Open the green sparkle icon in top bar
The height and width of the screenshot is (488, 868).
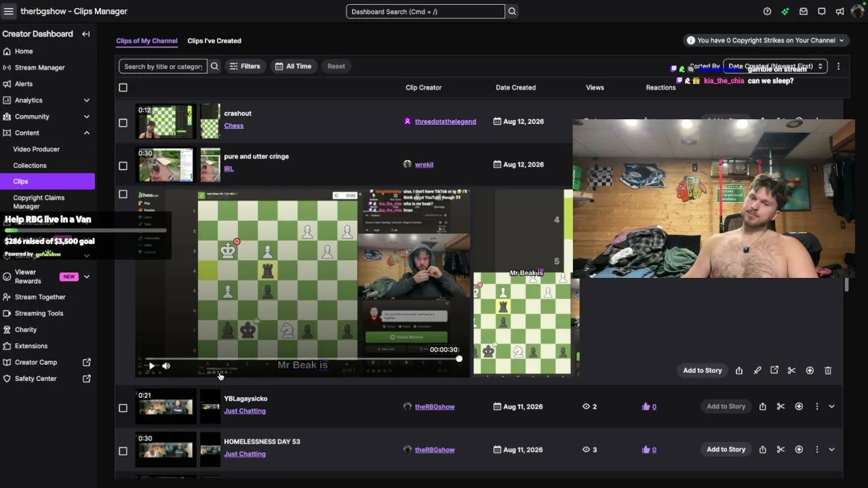pyautogui.click(x=785, y=12)
